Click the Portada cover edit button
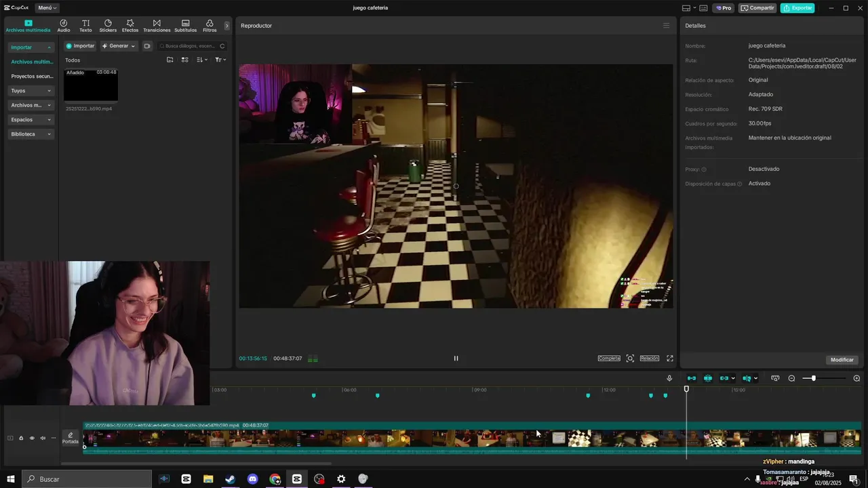This screenshot has height=488, width=868. 71,439
